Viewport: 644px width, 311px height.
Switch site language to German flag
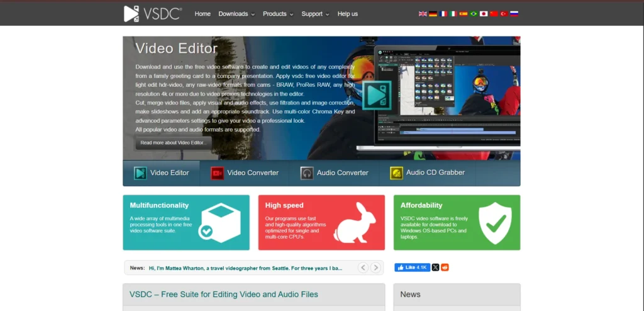tap(433, 14)
